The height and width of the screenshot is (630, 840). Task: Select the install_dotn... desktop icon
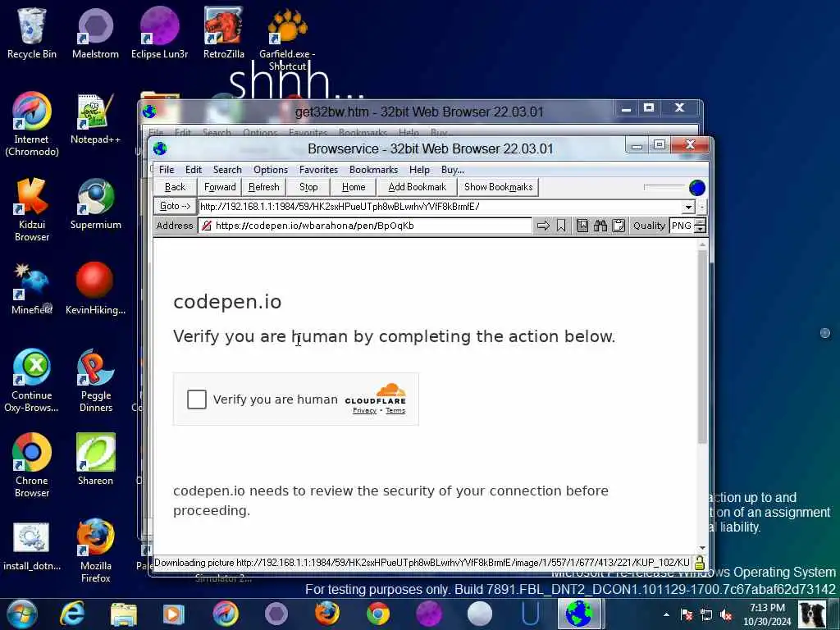pos(32,546)
